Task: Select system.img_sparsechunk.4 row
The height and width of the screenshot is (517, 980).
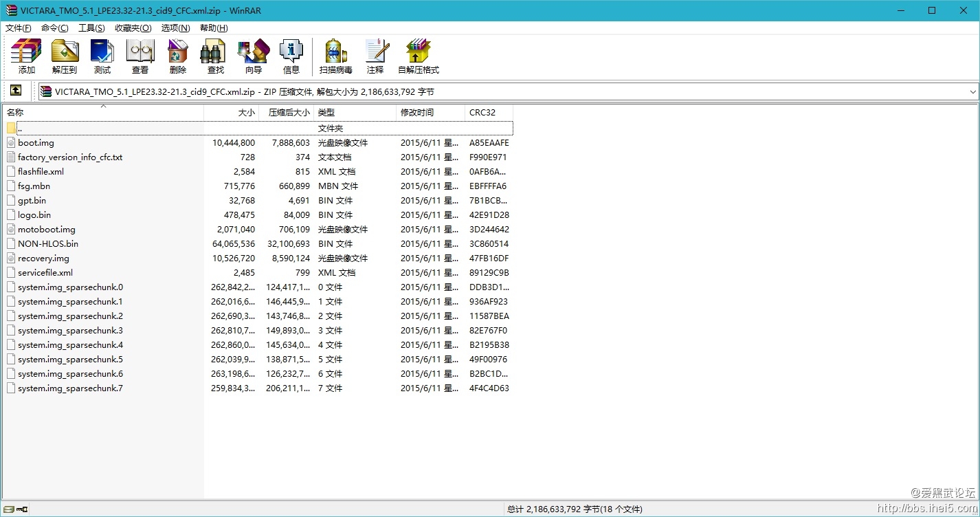Action: [258, 345]
